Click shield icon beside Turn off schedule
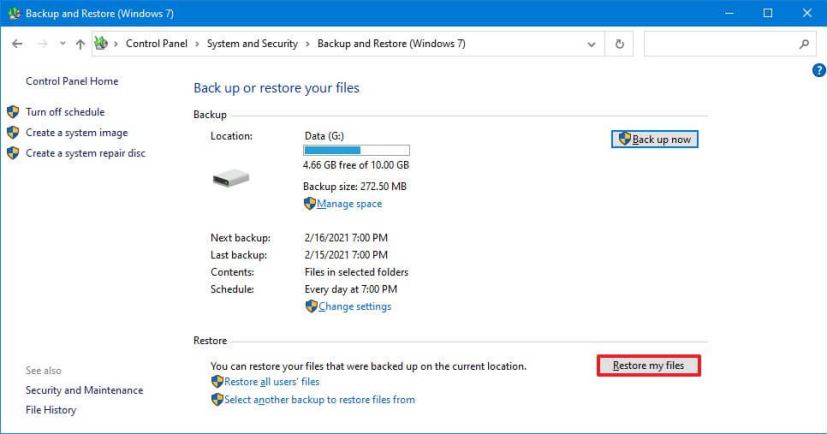Image resolution: width=827 pixels, height=434 pixels. (x=13, y=112)
